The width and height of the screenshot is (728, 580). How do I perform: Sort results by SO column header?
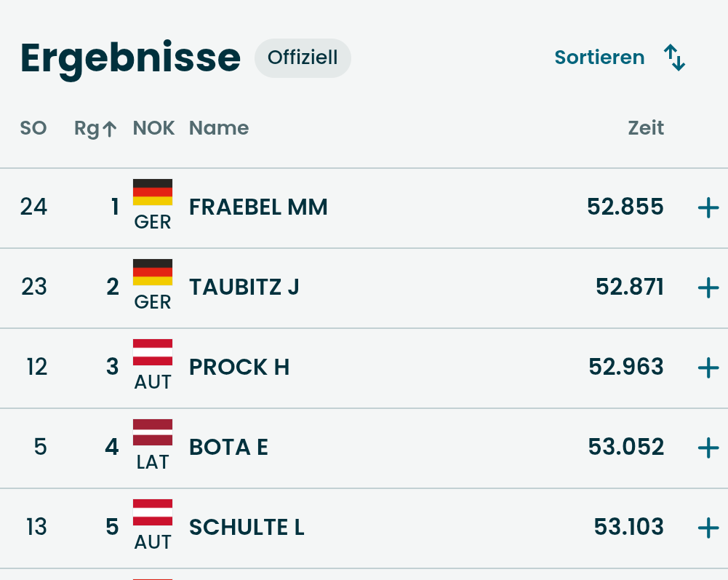[x=33, y=129]
